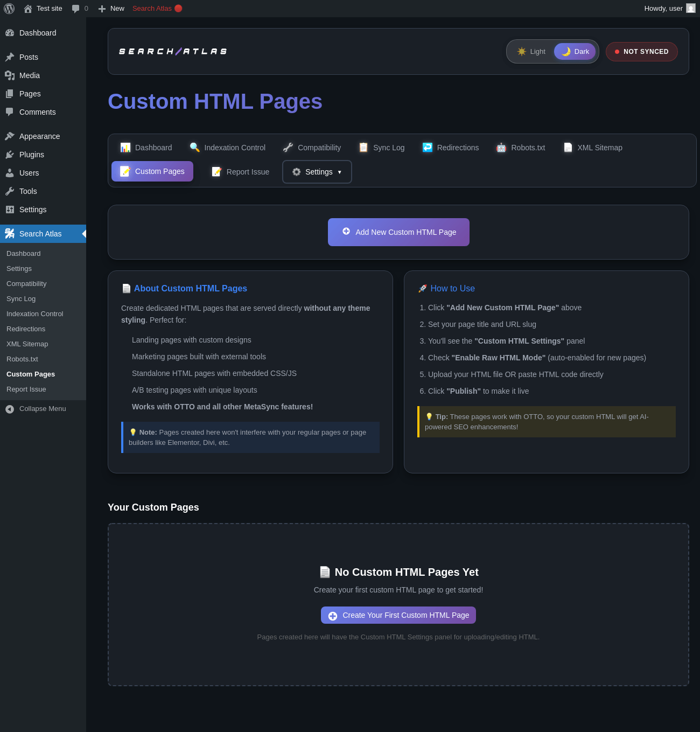This screenshot has height=732, width=700.
Task: Click Create Your First Custom HTML Page
Action: (x=398, y=615)
